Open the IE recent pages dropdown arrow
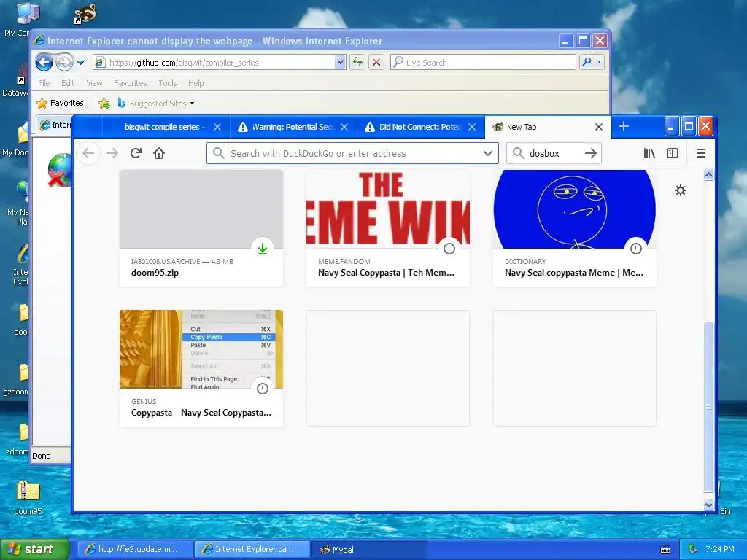Image resolution: width=747 pixels, height=560 pixels. pyautogui.click(x=80, y=63)
